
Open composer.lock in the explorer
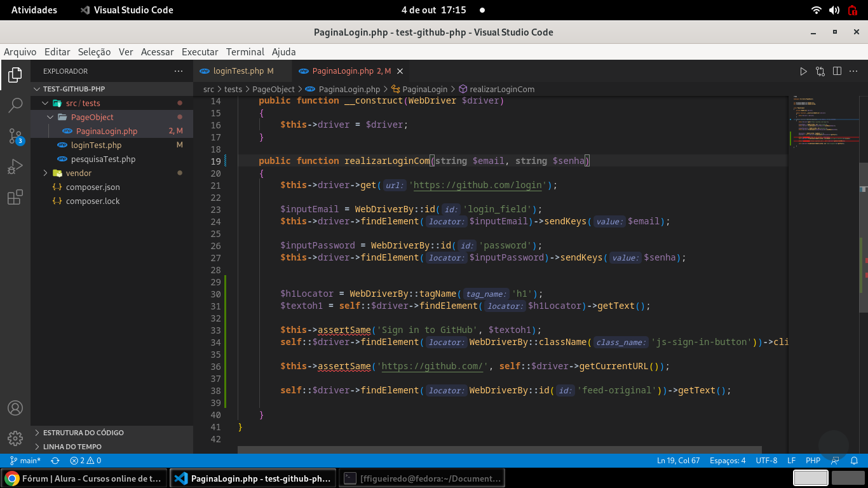click(x=112, y=201)
